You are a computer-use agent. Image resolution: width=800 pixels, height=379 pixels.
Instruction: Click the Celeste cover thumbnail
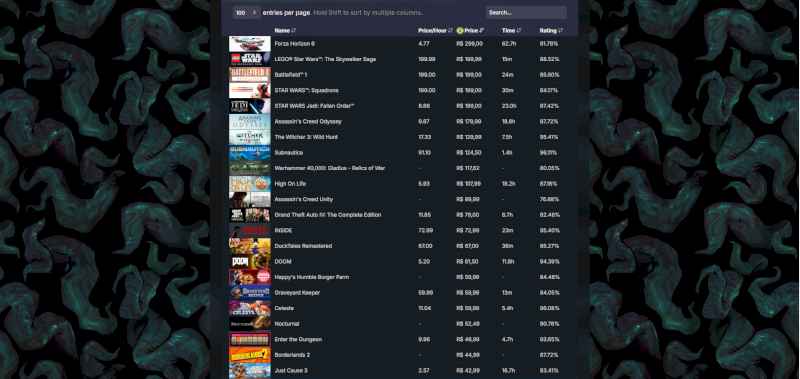(249, 308)
